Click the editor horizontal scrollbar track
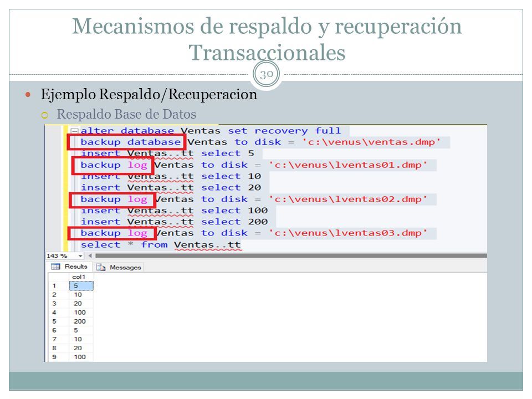The width and height of the screenshot is (532, 399). tap(291, 256)
